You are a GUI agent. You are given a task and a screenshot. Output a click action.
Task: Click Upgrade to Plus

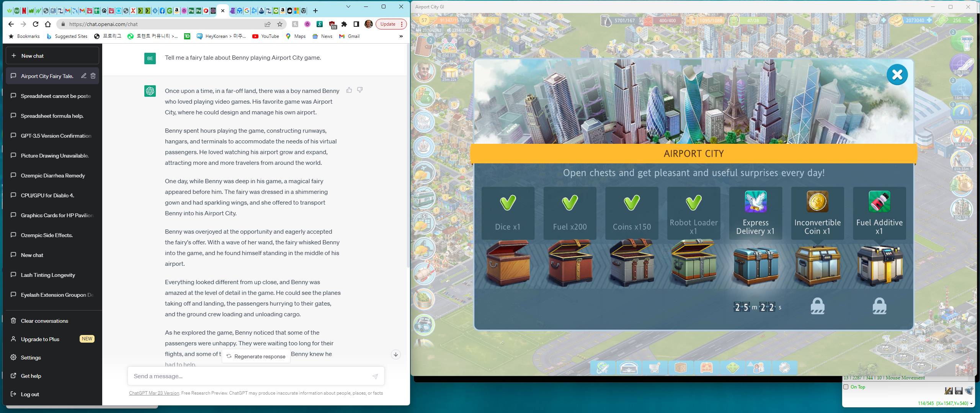[x=52, y=339]
